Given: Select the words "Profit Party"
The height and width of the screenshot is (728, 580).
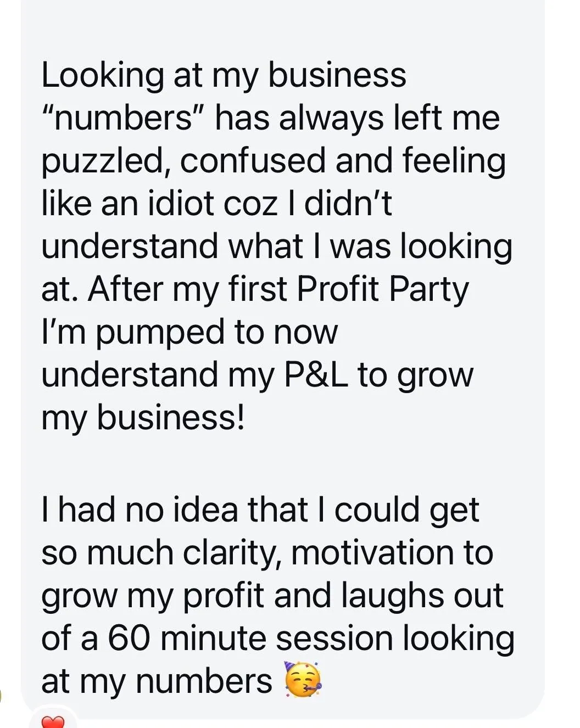Looking at the screenshot, I should point(383,289).
